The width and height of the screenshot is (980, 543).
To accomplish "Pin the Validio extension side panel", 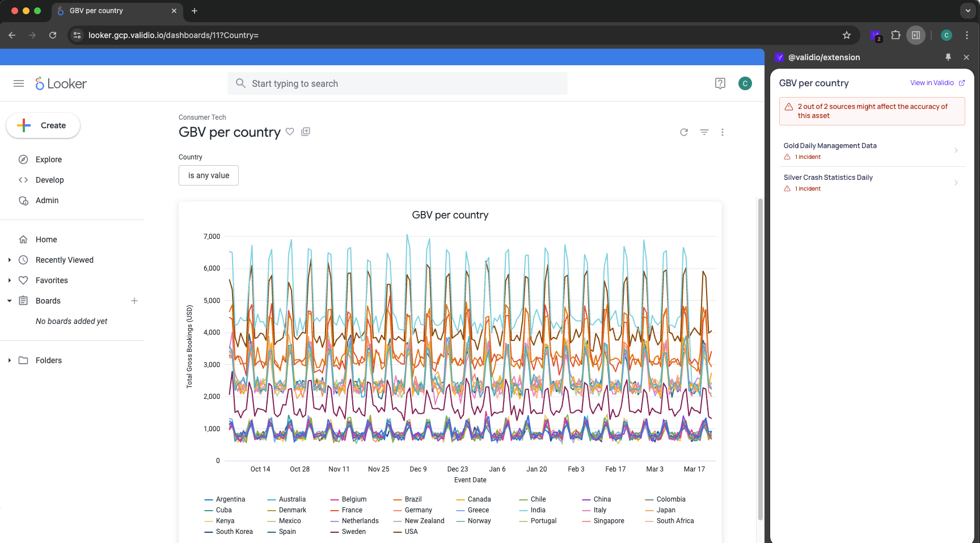I will (x=948, y=57).
